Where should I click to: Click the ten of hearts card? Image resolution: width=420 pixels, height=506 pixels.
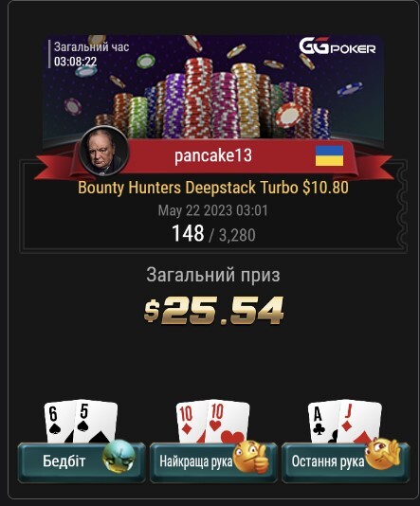pyautogui.click(x=228, y=422)
